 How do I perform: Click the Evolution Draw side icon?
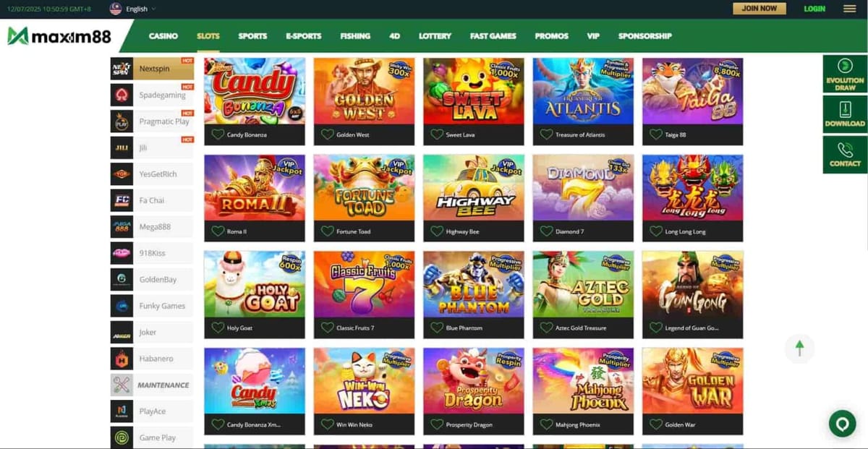click(845, 74)
